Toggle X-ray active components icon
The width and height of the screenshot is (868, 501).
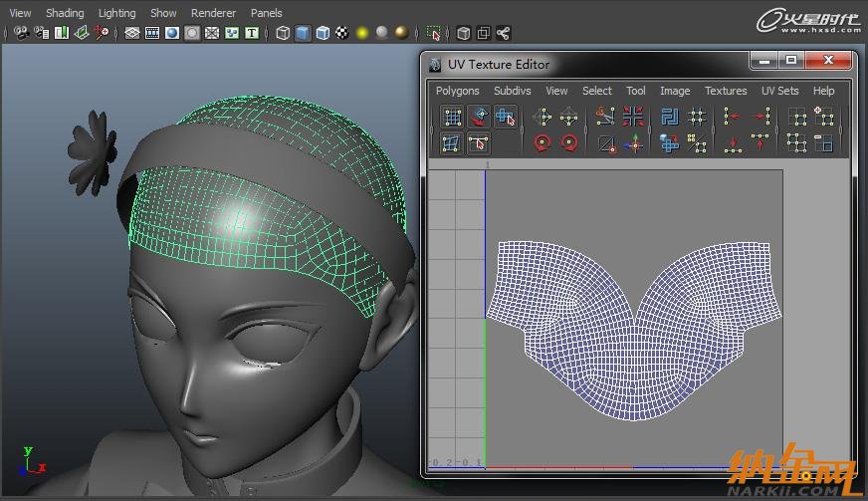[x=483, y=33]
